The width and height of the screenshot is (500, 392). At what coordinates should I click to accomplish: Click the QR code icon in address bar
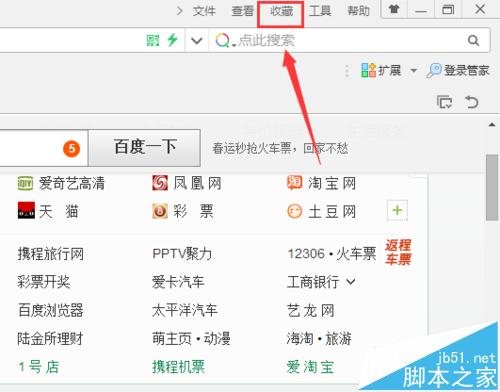(153, 40)
